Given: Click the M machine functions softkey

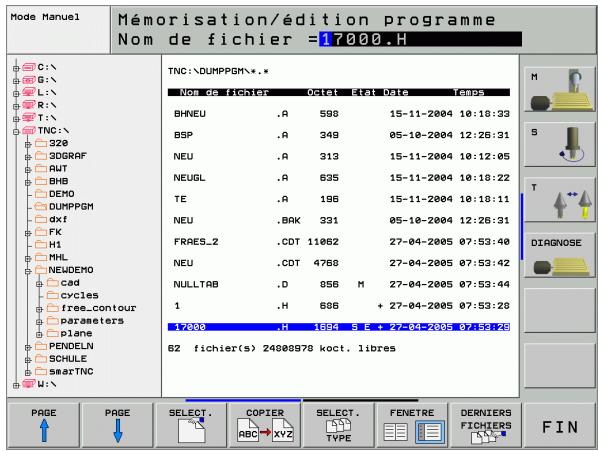Looking at the screenshot, I should (559, 90).
